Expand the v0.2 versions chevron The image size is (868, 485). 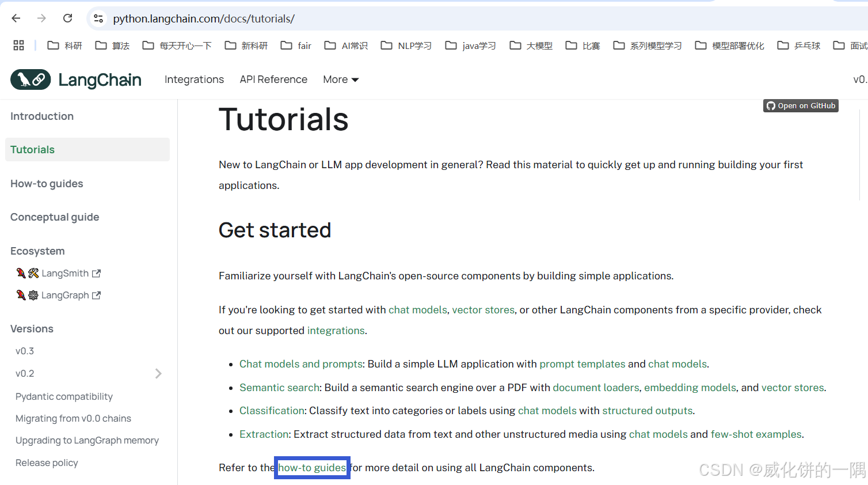(x=158, y=374)
